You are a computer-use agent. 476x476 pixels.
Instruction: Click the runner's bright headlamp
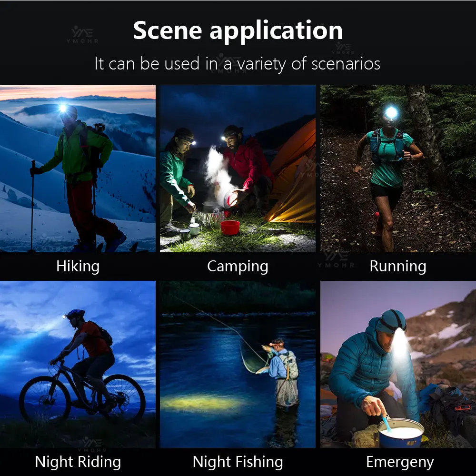click(391, 113)
